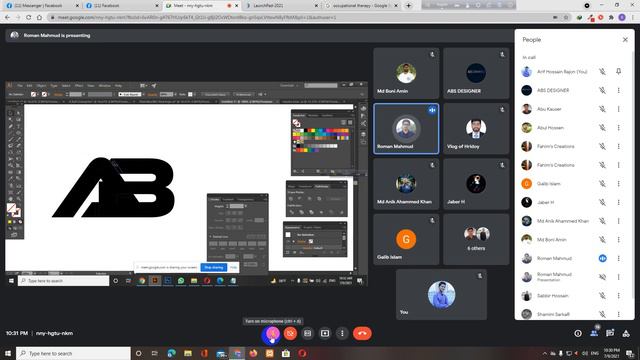Open more options for ABS DESIGNER in People list

tap(619, 90)
